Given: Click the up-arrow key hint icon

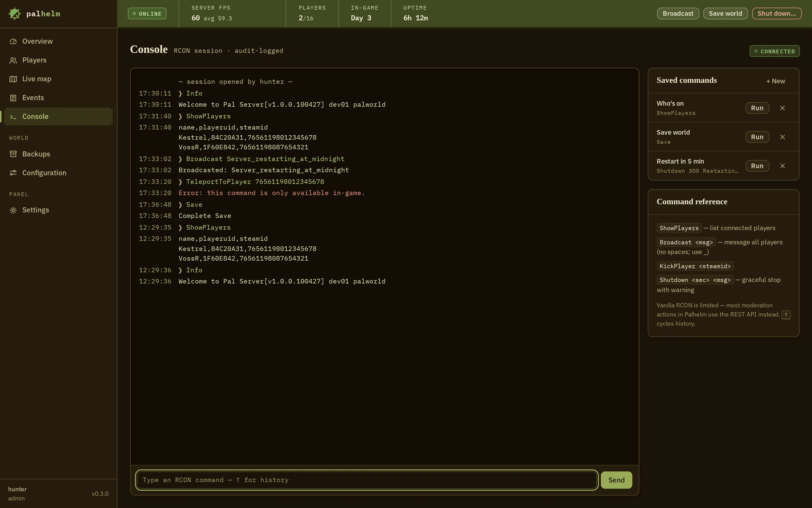Looking at the screenshot, I should pos(786,314).
